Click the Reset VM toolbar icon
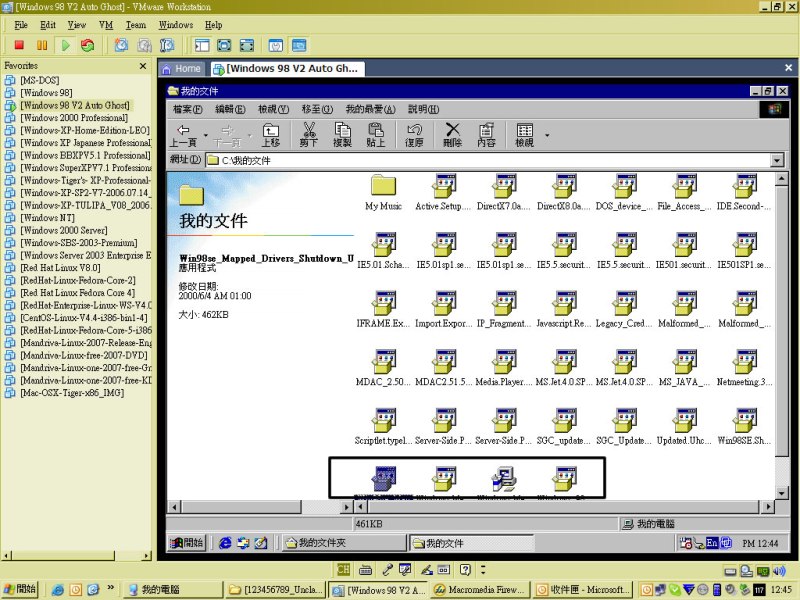This screenshot has height=600, width=800. click(88, 45)
